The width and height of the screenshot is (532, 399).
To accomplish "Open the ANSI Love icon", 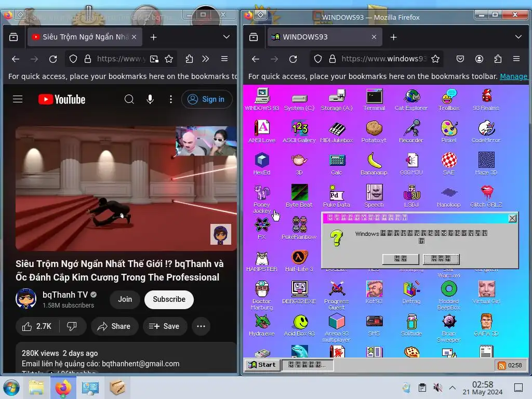I will (x=262, y=131).
